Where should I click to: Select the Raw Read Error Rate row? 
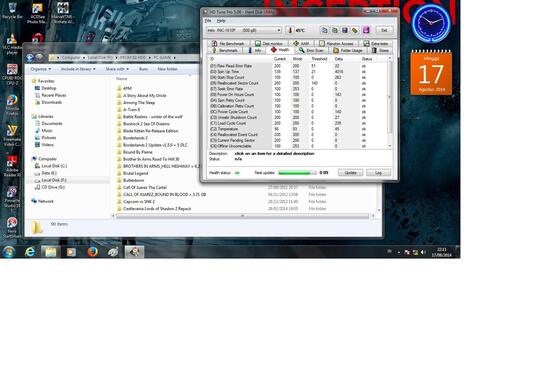(298, 66)
